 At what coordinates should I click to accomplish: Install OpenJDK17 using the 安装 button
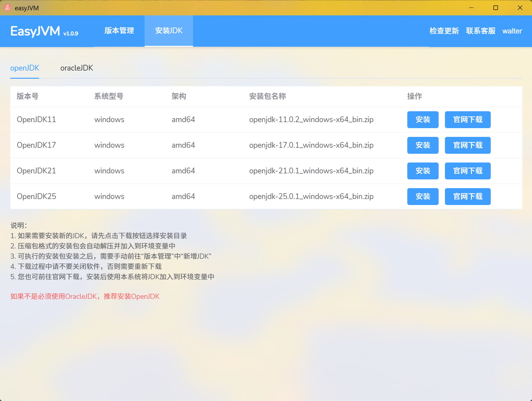[423, 145]
